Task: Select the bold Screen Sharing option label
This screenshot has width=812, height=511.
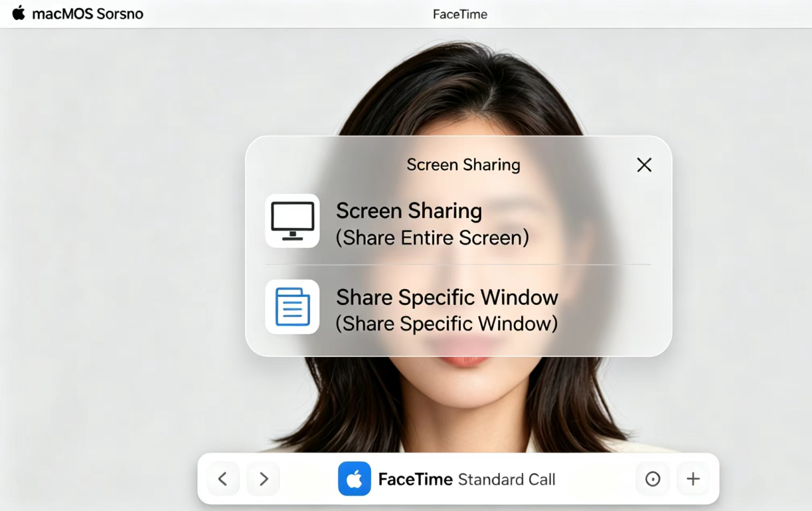Action: [x=408, y=211]
